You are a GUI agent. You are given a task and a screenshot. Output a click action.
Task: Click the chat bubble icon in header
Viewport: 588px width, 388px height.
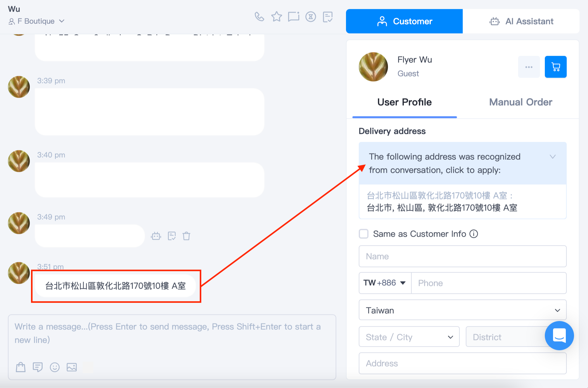click(293, 16)
